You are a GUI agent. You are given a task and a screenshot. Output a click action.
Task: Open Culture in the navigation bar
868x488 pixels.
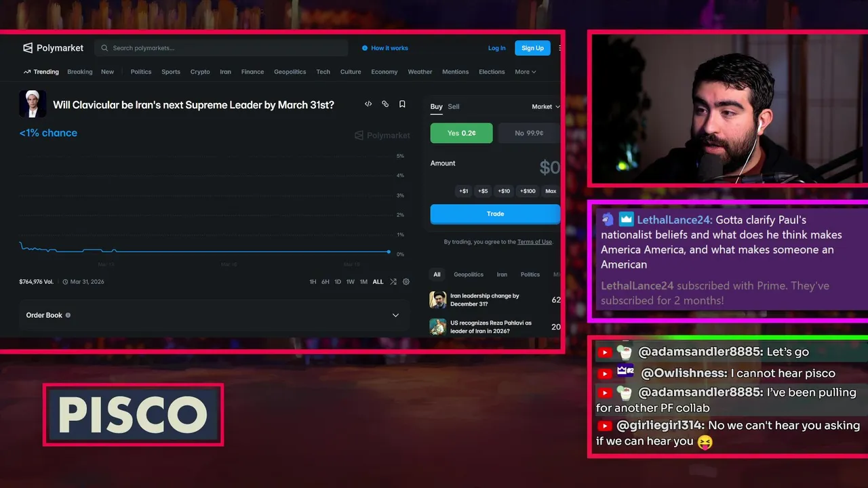coord(351,72)
